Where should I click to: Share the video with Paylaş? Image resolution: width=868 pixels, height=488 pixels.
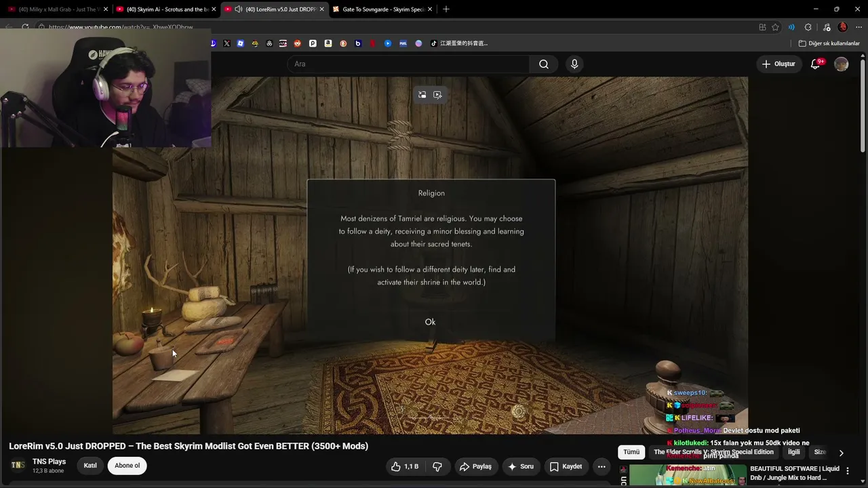475,466
